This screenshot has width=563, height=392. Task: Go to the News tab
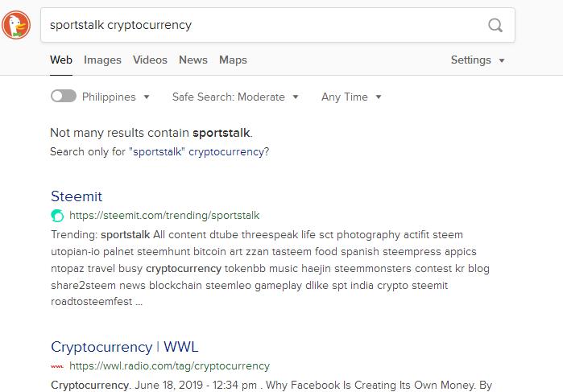pos(193,60)
